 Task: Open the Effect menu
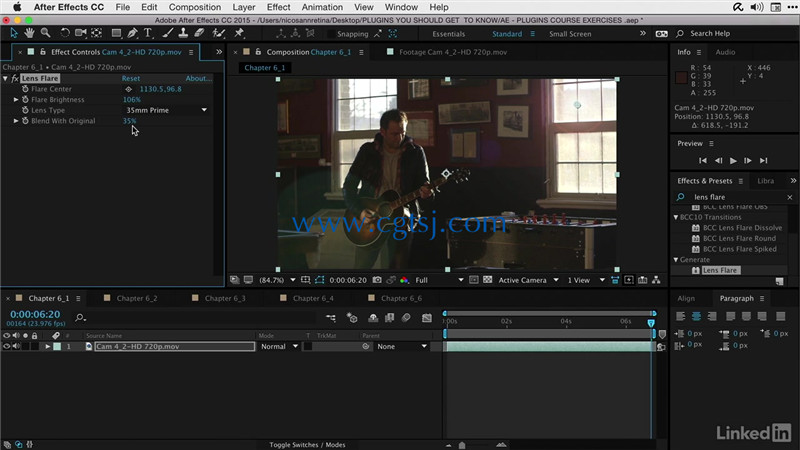point(279,7)
